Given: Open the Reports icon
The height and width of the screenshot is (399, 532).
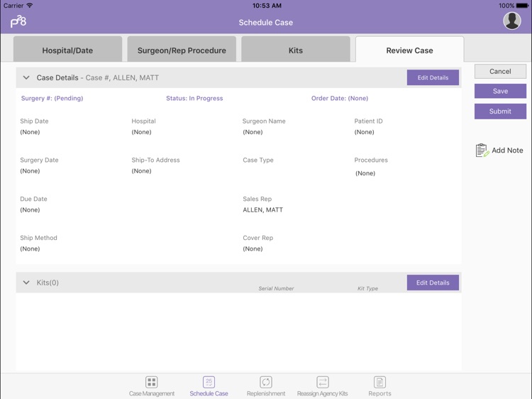Looking at the screenshot, I should point(379,382).
